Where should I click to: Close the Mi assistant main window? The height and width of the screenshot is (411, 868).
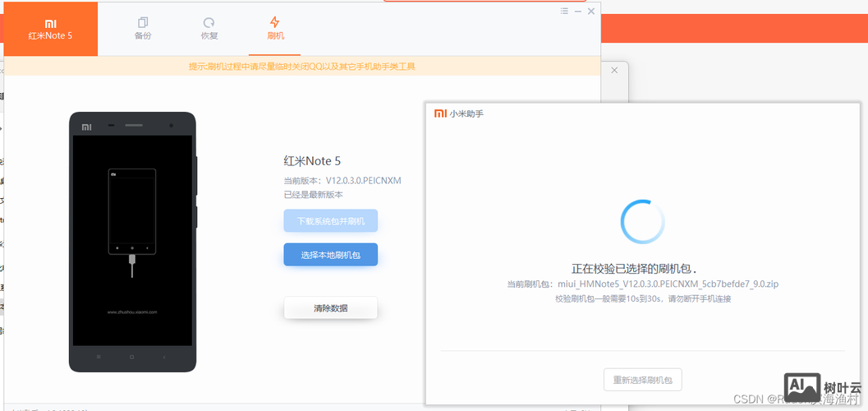tap(591, 11)
